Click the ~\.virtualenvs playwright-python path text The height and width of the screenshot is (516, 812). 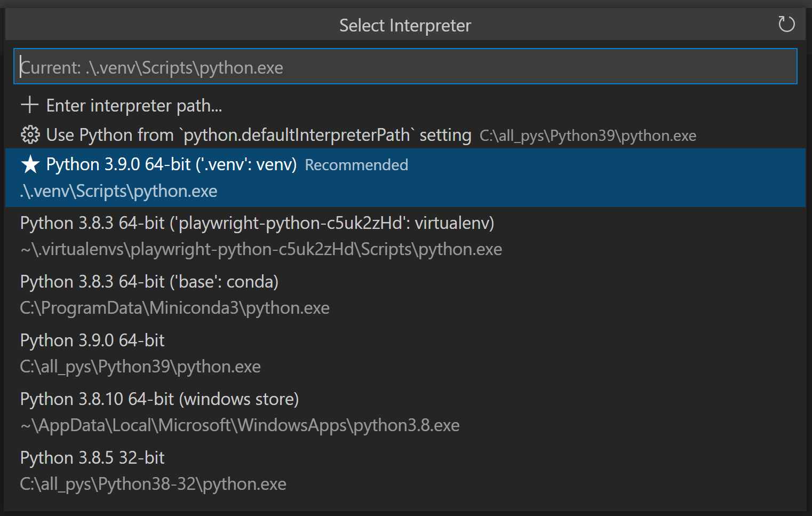[261, 249]
